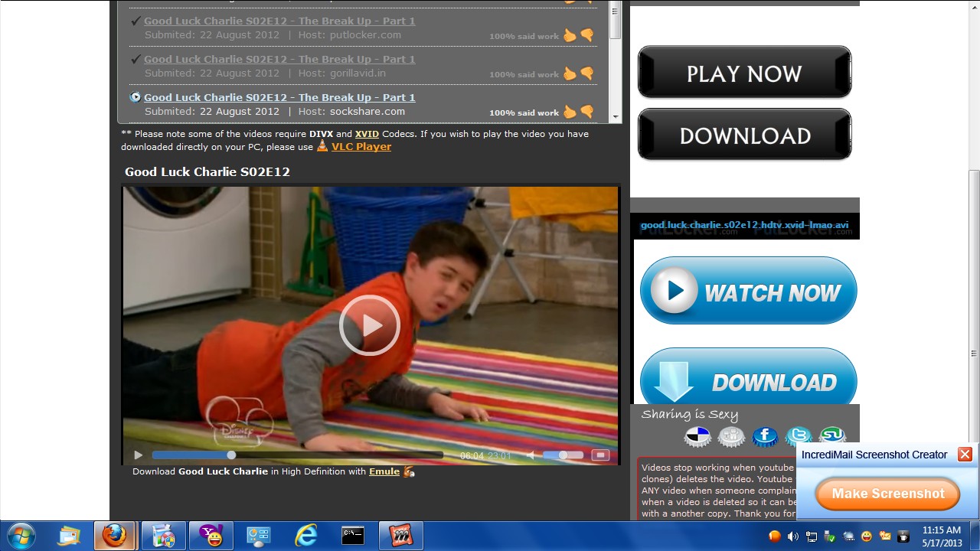Launch Internet Explorer from the taskbar
The height and width of the screenshot is (551, 980).
[305, 536]
